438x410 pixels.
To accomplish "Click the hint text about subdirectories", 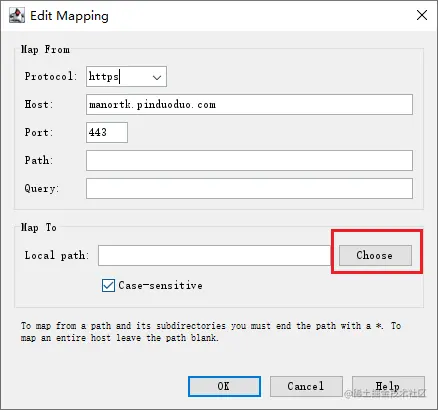I will pyautogui.click(x=211, y=332).
